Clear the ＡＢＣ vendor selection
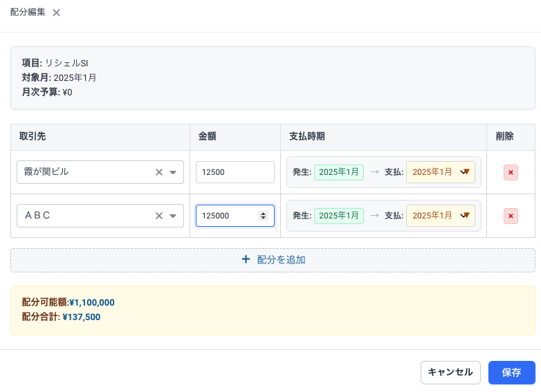Viewport: 541px width, 392px height. click(x=158, y=216)
